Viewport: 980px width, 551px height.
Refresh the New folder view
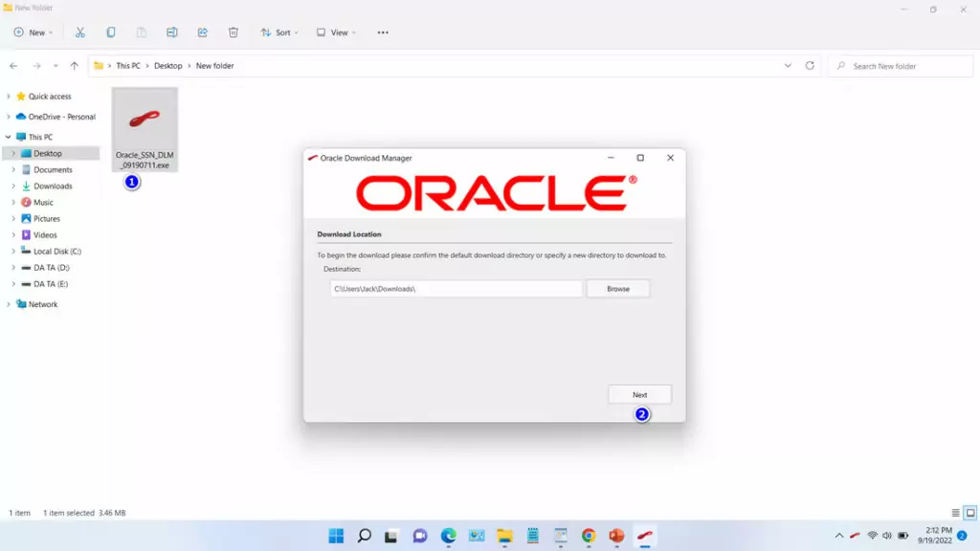810,66
